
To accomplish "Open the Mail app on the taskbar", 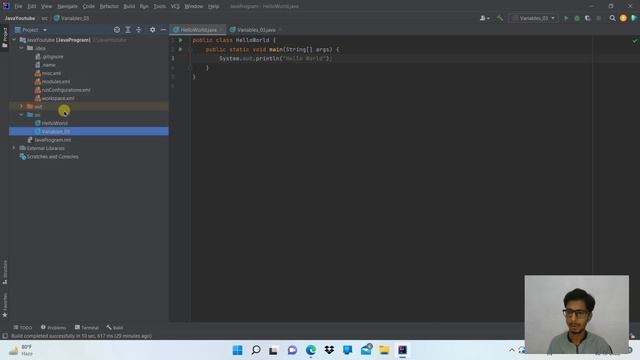I will tap(366, 349).
